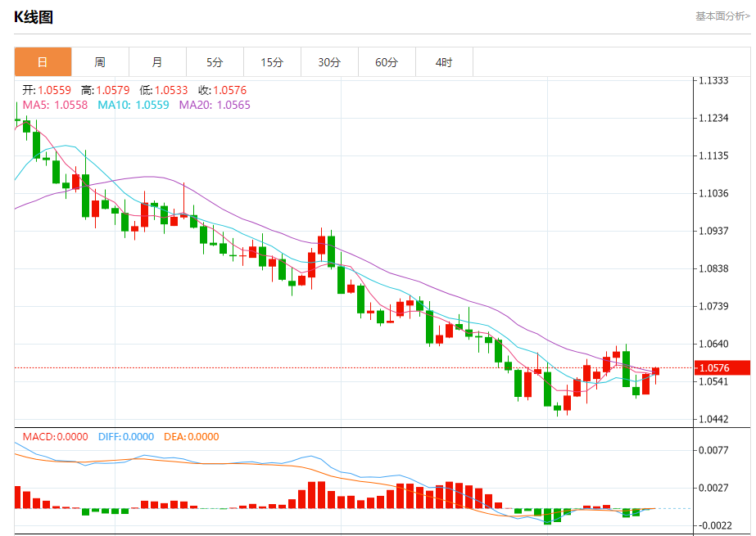Open the 4时 chart tab

pos(444,61)
